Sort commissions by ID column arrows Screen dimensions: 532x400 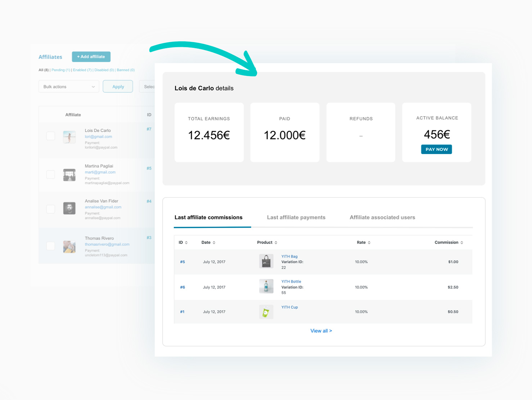point(186,243)
